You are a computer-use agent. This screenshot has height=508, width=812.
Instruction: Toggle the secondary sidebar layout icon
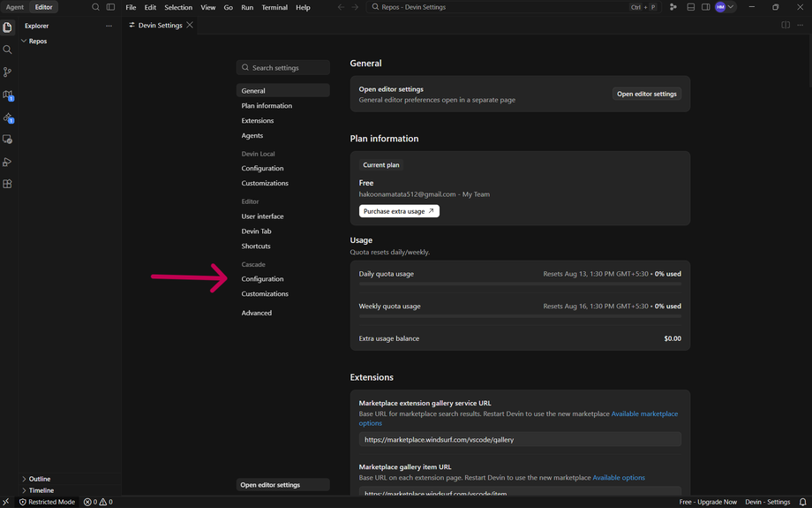pyautogui.click(x=705, y=7)
